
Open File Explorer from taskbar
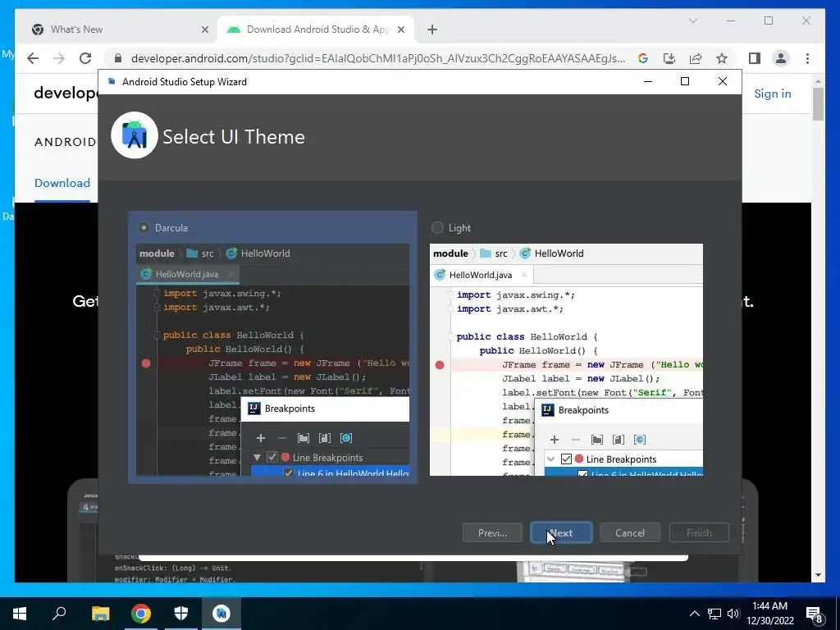100,614
